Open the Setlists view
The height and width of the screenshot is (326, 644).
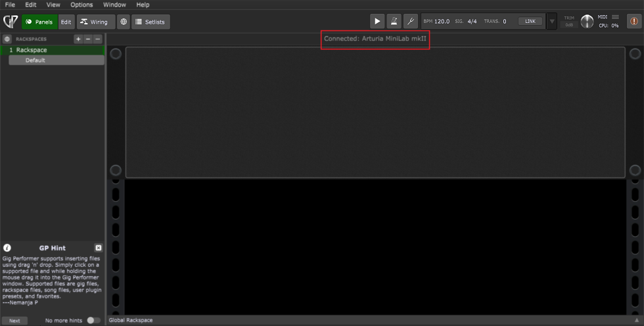click(x=150, y=22)
